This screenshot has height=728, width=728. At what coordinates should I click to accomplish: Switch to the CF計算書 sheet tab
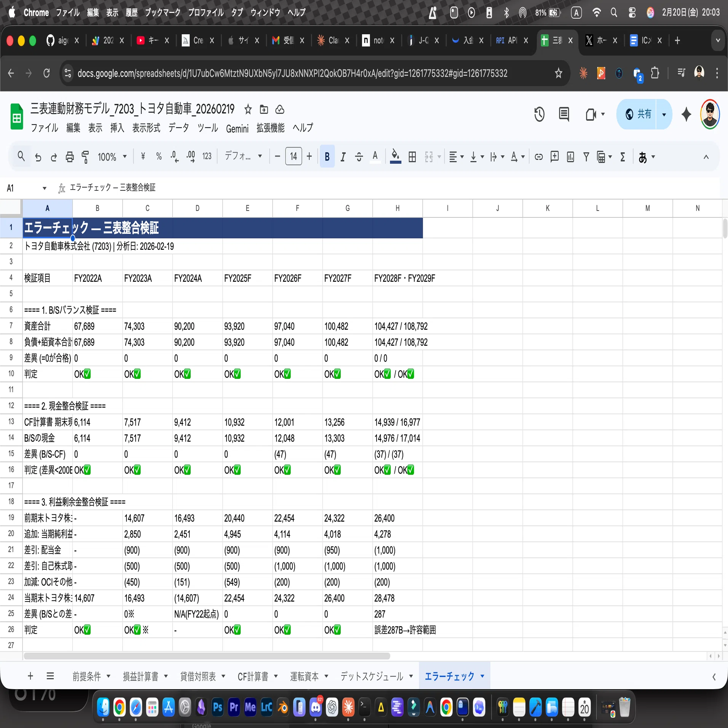coord(253,677)
